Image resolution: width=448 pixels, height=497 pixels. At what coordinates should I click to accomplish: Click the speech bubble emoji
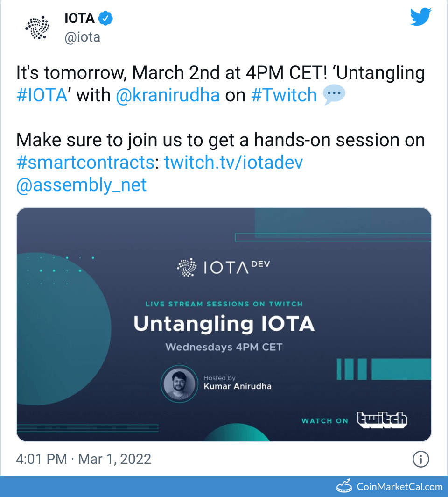pos(334,95)
